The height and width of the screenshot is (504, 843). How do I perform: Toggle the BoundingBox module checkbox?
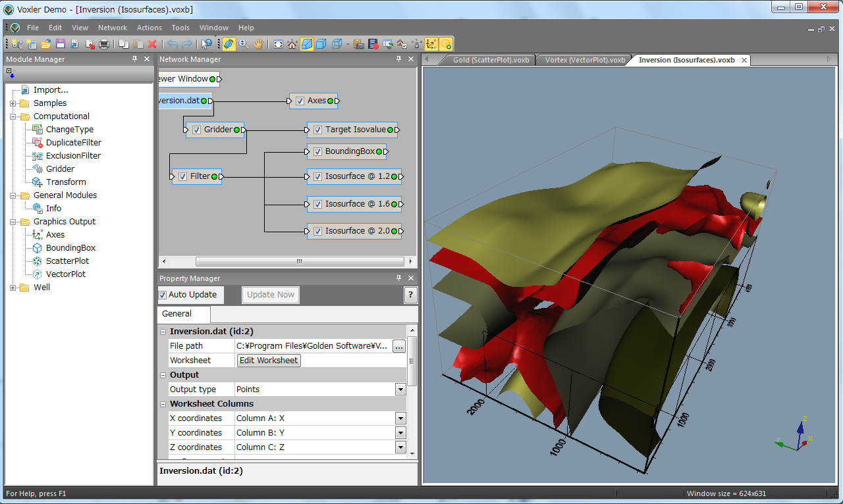tap(318, 151)
